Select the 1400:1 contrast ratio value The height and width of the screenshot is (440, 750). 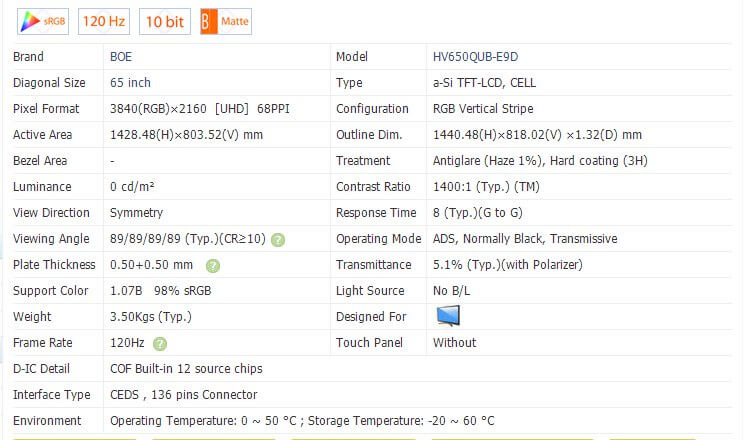pyautogui.click(x=488, y=187)
